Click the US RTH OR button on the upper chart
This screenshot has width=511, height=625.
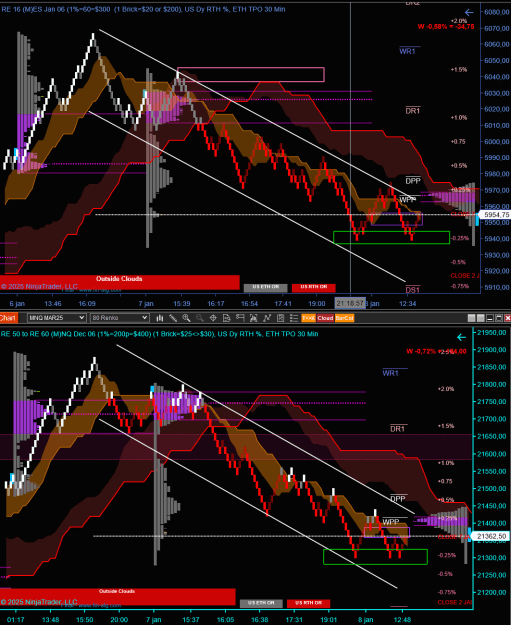pyautogui.click(x=314, y=287)
